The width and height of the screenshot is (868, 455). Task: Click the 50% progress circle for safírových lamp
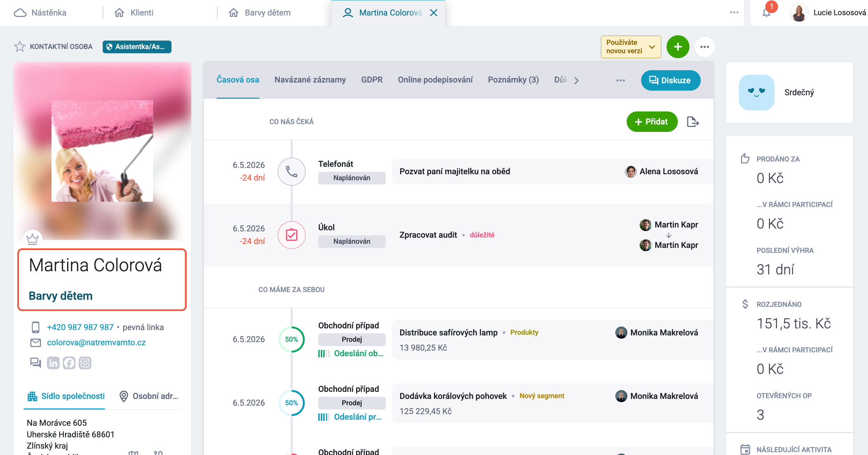(291, 339)
